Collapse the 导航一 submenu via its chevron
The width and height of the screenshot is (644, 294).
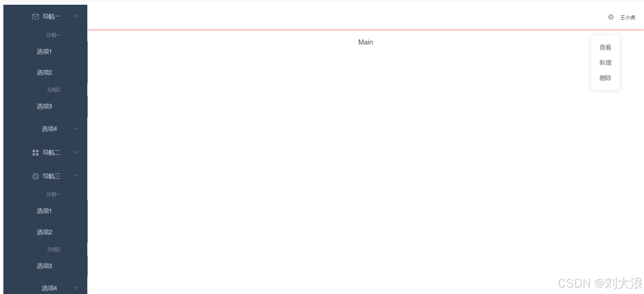76,16
